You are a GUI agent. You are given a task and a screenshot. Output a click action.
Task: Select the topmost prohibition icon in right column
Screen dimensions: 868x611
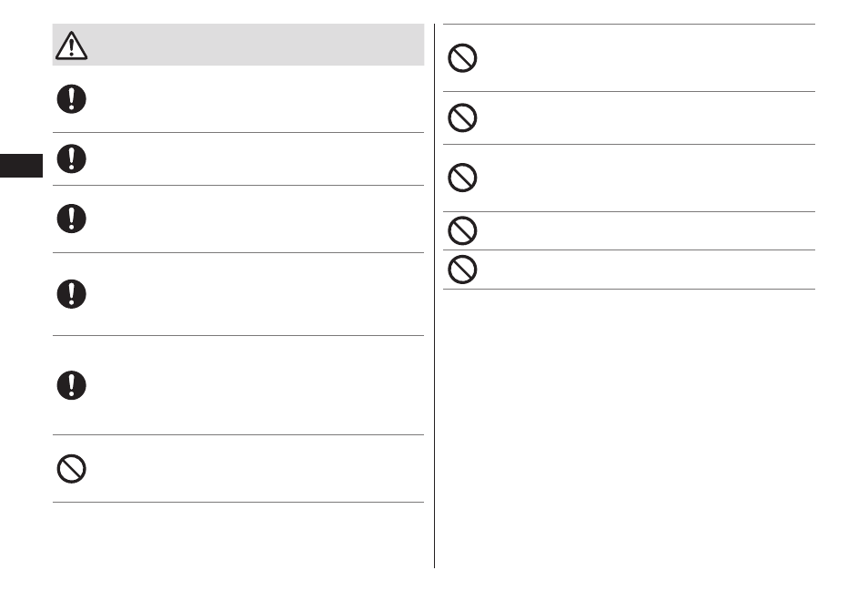[x=462, y=57]
